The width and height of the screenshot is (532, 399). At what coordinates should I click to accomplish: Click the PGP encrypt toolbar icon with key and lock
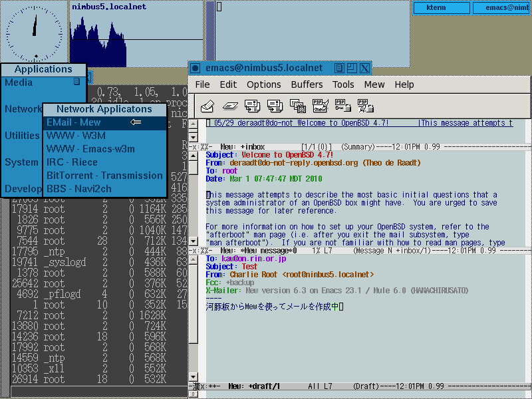[342, 106]
